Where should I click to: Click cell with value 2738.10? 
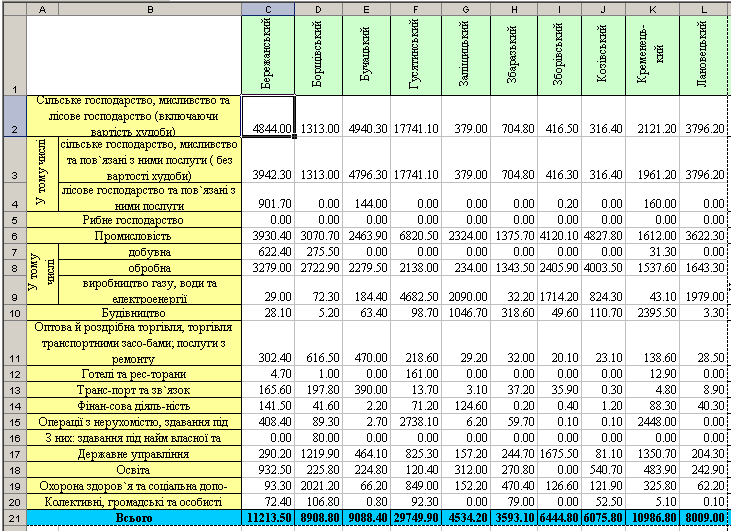416,422
